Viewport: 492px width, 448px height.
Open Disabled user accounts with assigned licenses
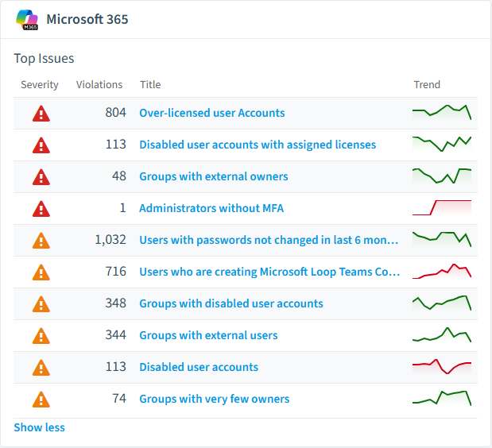[258, 145]
